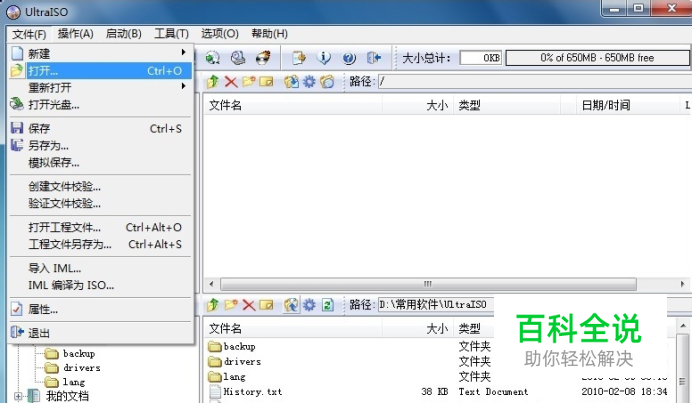Open the 文件(F) menu
Viewport: 692px width, 403px height.
pyautogui.click(x=29, y=34)
